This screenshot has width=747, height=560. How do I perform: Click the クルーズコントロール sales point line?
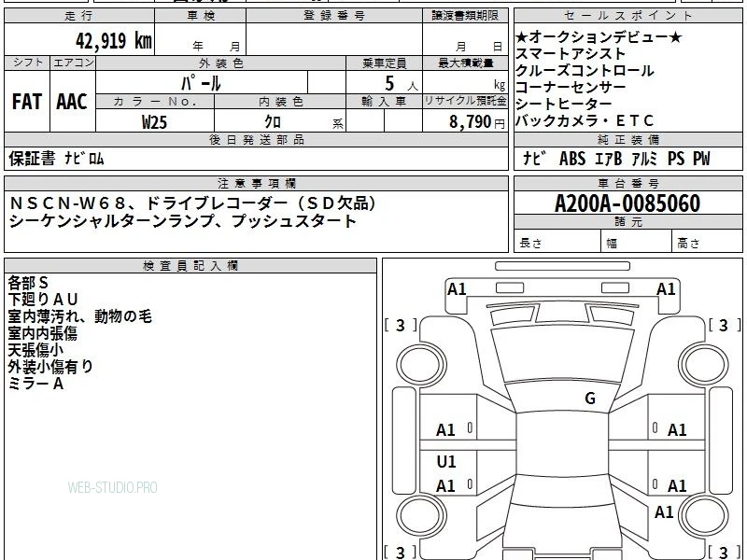point(585,71)
